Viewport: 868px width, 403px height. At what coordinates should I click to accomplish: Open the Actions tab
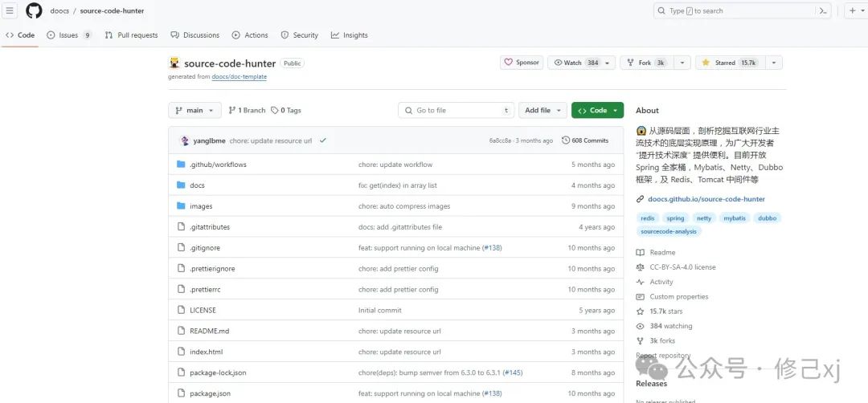pyautogui.click(x=250, y=35)
